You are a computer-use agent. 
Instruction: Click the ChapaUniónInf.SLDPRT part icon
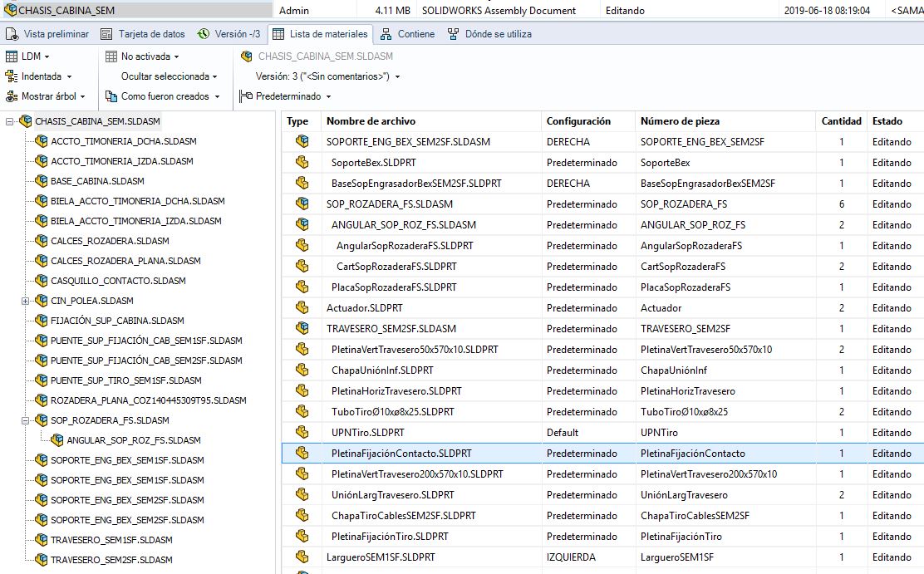pyautogui.click(x=302, y=370)
